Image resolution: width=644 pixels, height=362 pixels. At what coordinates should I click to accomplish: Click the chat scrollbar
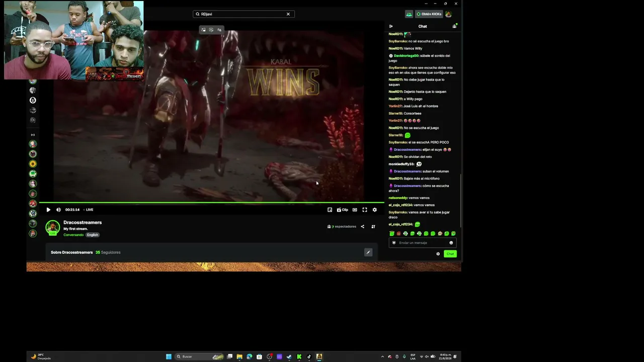[461, 201]
